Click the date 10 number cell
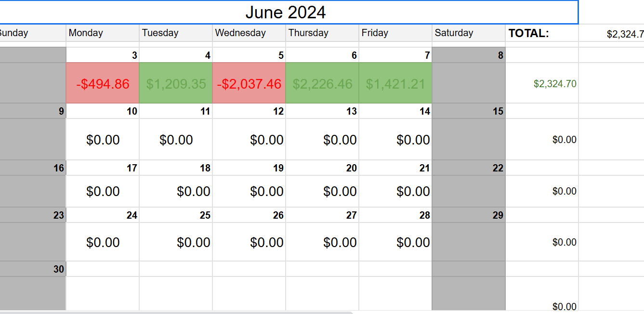The height and width of the screenshot is (314, 644). (x=103, y=111)
